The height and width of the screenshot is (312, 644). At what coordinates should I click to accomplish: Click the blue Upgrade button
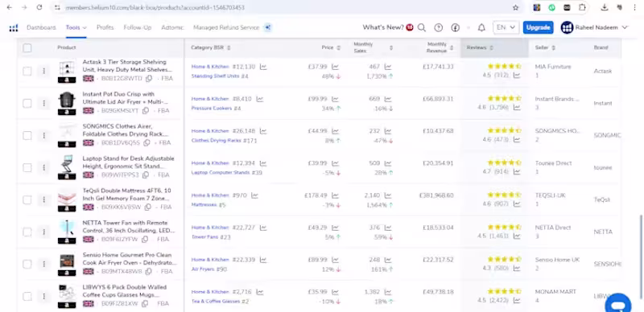point(538,27)
